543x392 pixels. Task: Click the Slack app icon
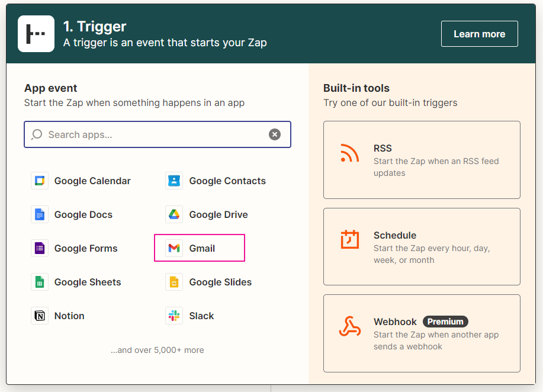pos(174,316)
